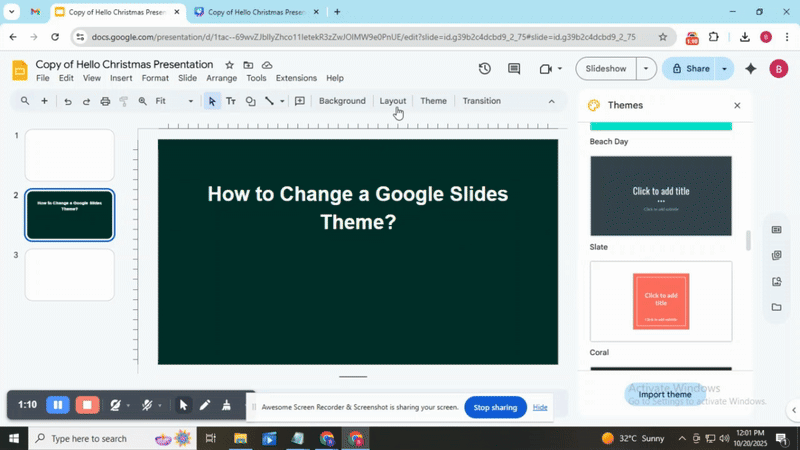Select slide 3 thumbnail
Viewport: 800px width, 450px height.
pyautogui.click(x=70, y=275)
